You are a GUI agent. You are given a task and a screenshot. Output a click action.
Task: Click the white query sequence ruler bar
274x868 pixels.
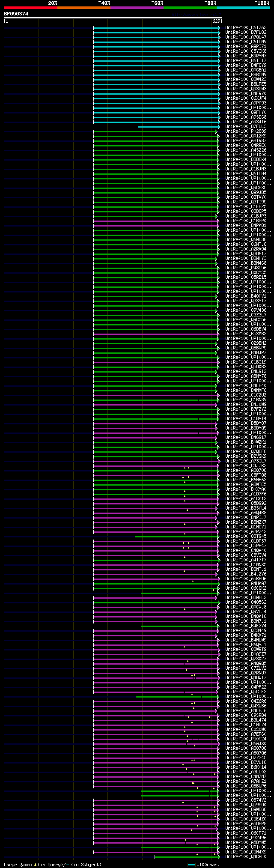coord(113,18)
